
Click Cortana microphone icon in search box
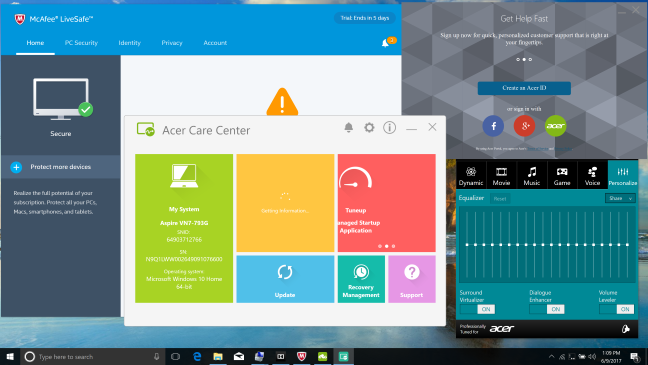click(x=157, y=356)
